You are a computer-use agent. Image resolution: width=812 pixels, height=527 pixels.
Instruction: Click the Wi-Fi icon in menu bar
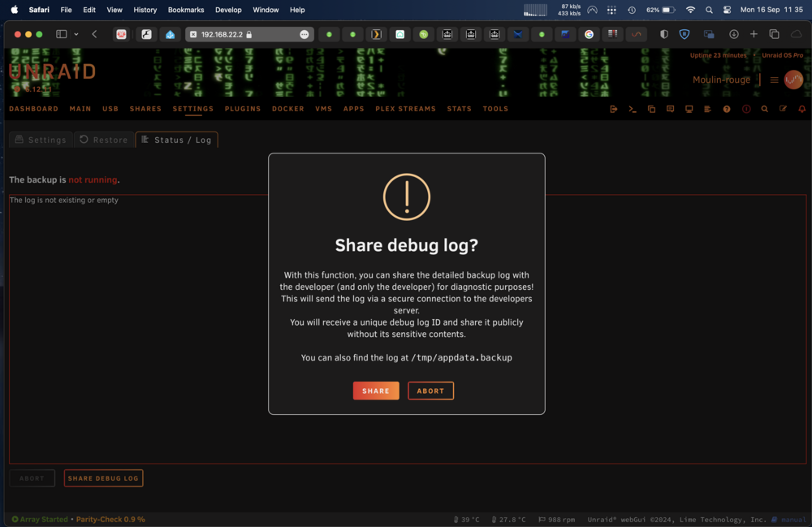[x=690, y=10]
